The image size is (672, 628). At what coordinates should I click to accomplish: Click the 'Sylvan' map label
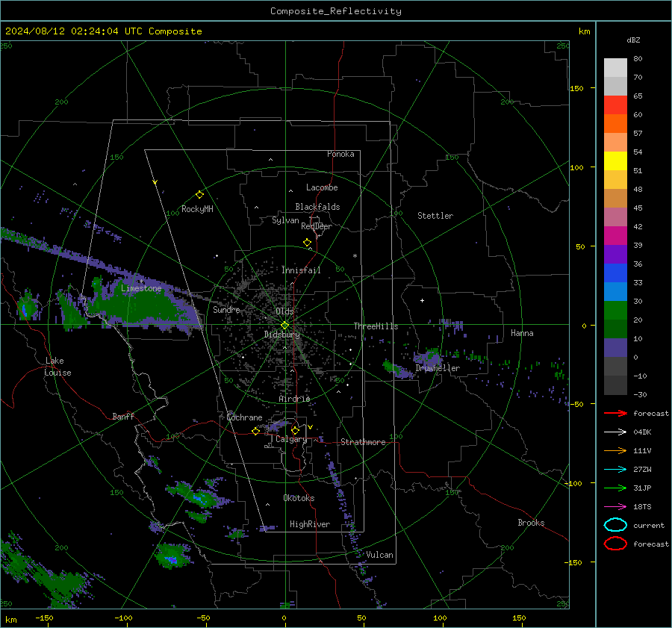tap(285, 220)
